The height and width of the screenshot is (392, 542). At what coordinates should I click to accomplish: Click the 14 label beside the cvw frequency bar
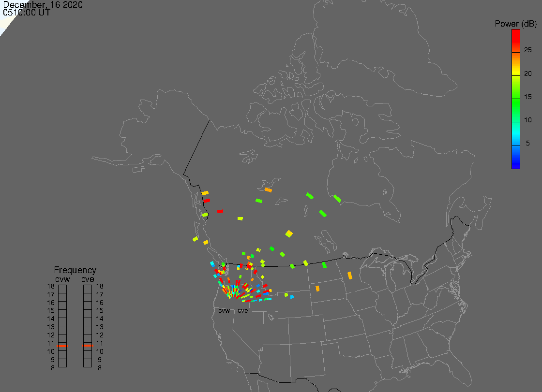click(51, 319)
